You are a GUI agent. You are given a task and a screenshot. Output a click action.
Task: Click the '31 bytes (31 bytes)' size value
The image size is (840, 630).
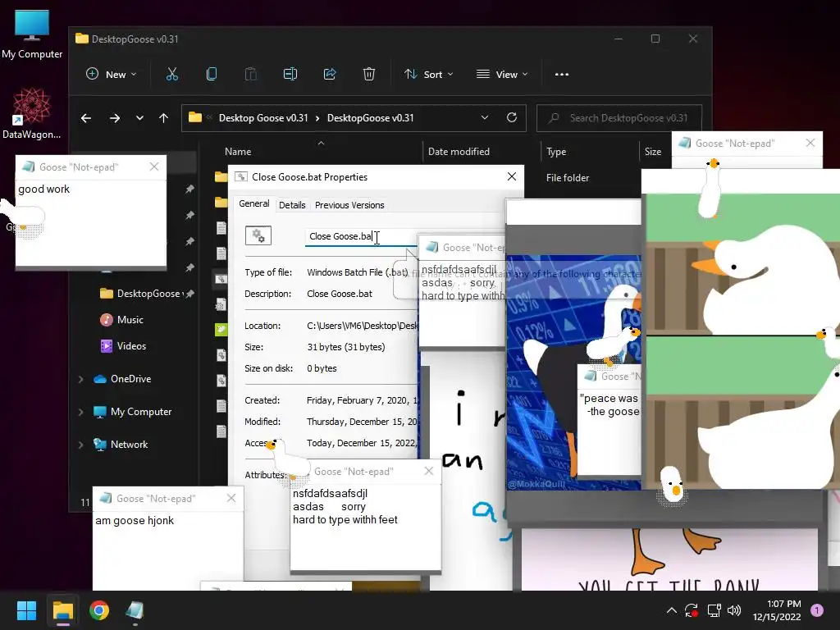point(346,347)
